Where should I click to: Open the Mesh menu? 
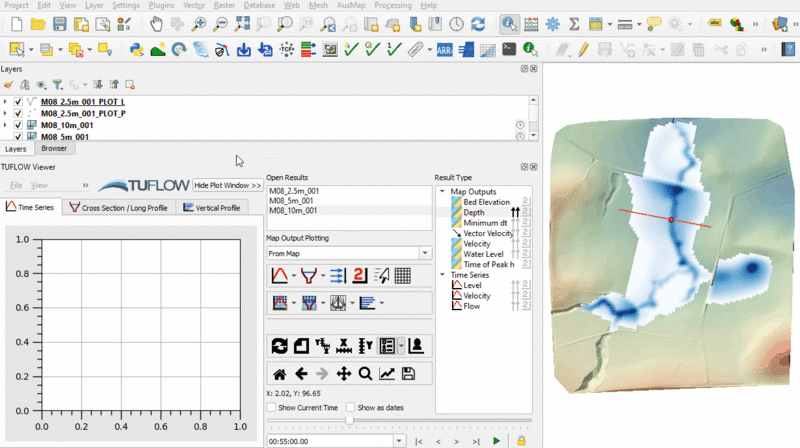[x=318, y=5]
